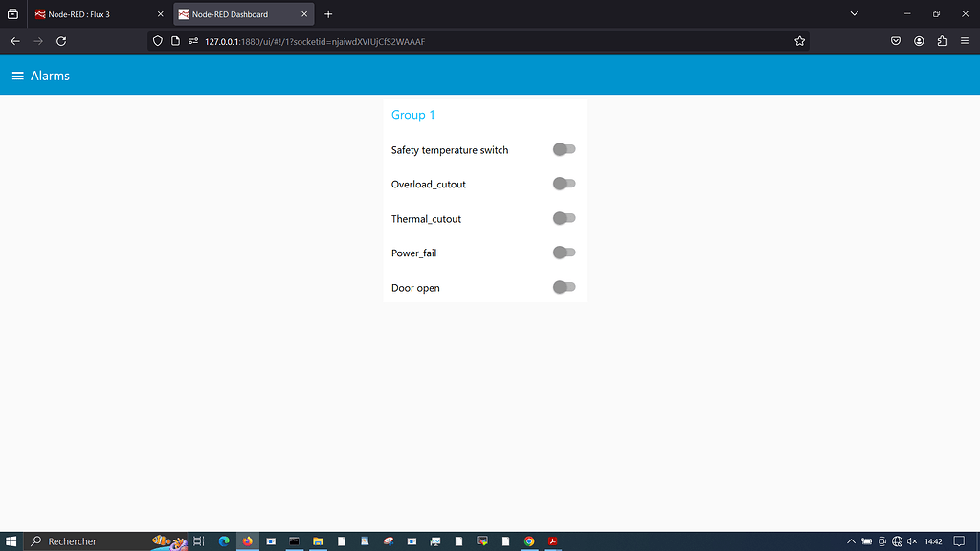Click inside the browser address bar
This screenshot has width=980, height=551.
coord(431,41)
